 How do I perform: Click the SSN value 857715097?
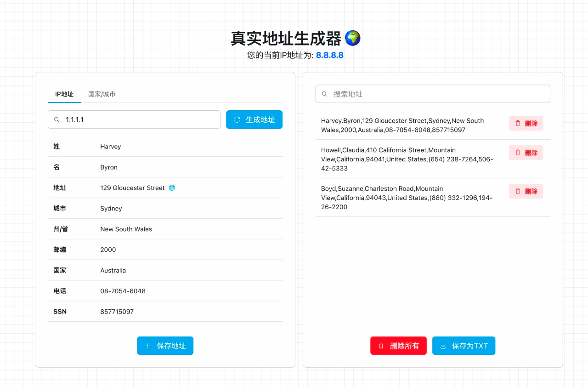pyautogui.click(x=117, y=312)
